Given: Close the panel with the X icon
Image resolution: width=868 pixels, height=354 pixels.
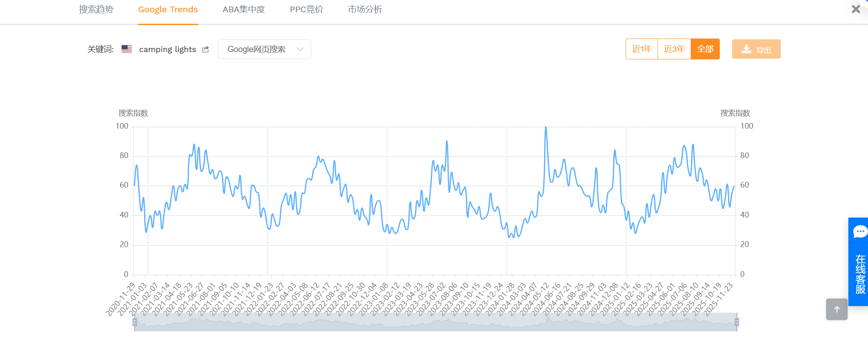Looking at the screenshot, I should [x=856, y=9].
